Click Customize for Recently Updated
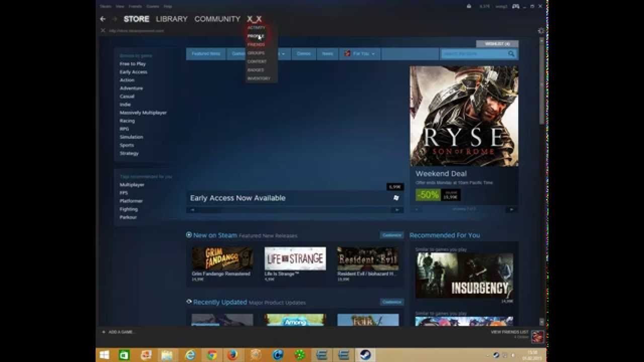This screenshot has height=362, width=644. 391,302
